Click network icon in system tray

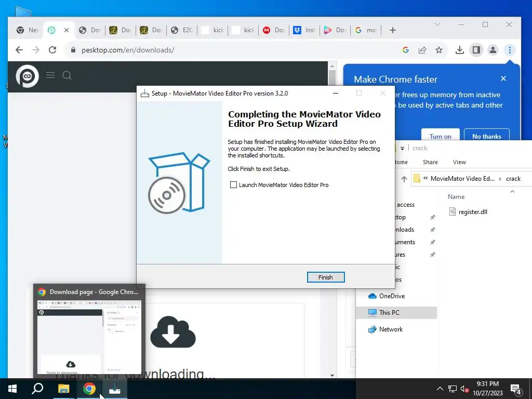pos(453,389)
